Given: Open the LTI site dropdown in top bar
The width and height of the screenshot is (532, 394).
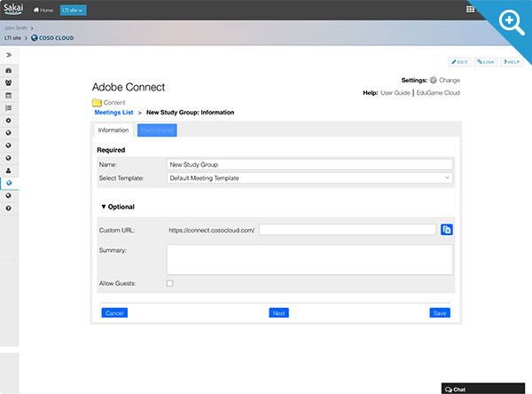Looking at the screenshot, I should tap(73, 10).
